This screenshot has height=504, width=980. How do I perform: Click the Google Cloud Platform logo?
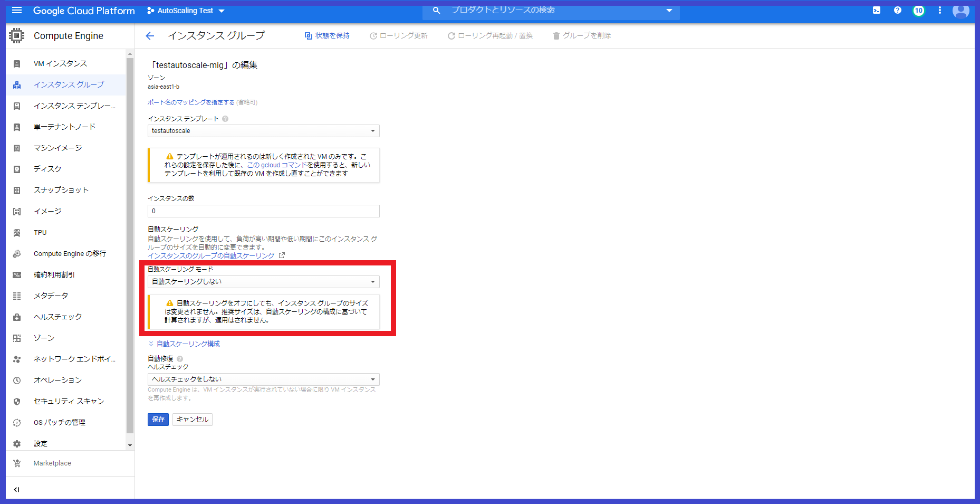[x=84, y=11]
